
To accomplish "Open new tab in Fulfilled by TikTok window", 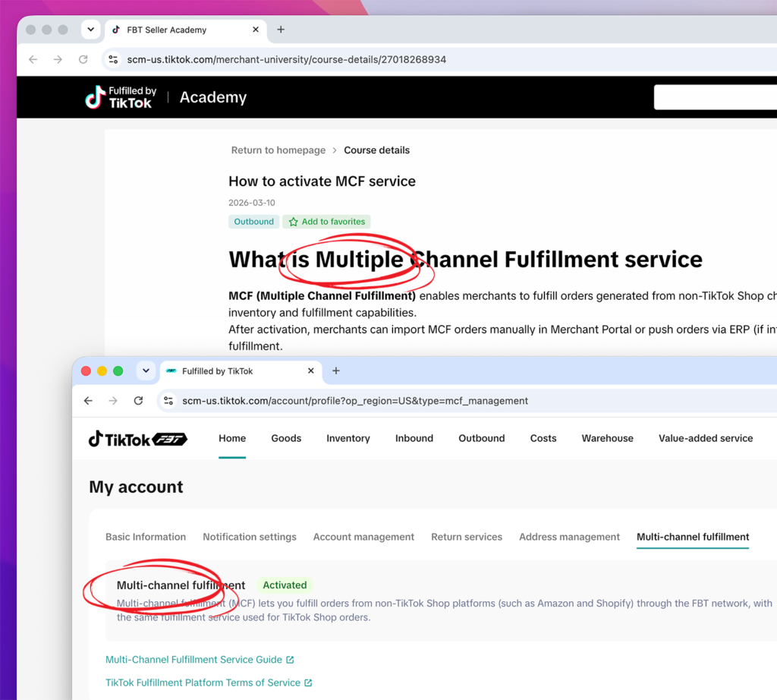I will point(336,370).
